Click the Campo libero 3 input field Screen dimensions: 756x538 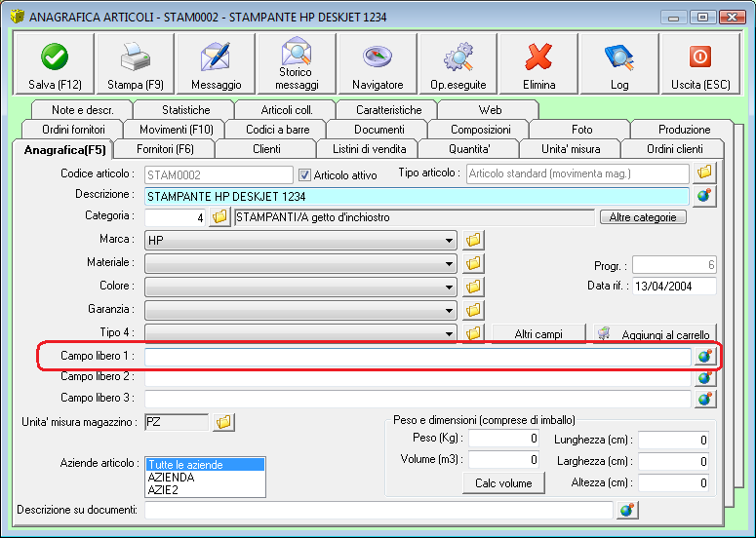(418, 399)
